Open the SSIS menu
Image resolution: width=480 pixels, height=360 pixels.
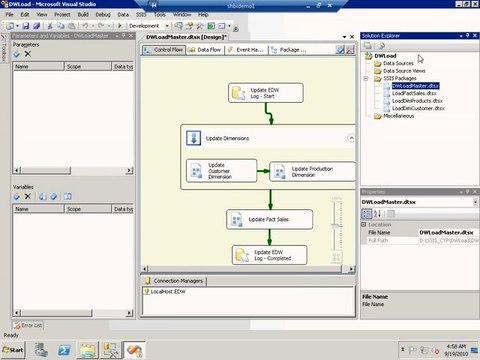pyautogui.click(x=141, y=15)
